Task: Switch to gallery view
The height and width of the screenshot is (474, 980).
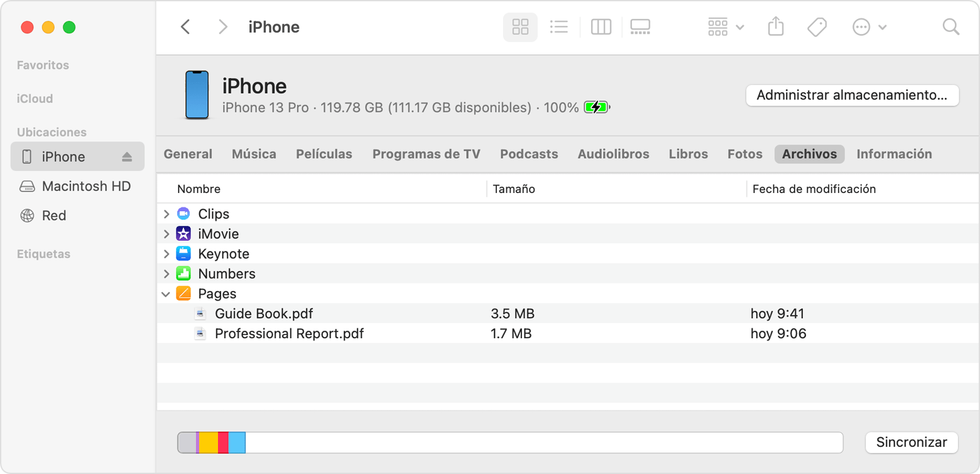Action: pyautogui.click(x=640, y=27)
